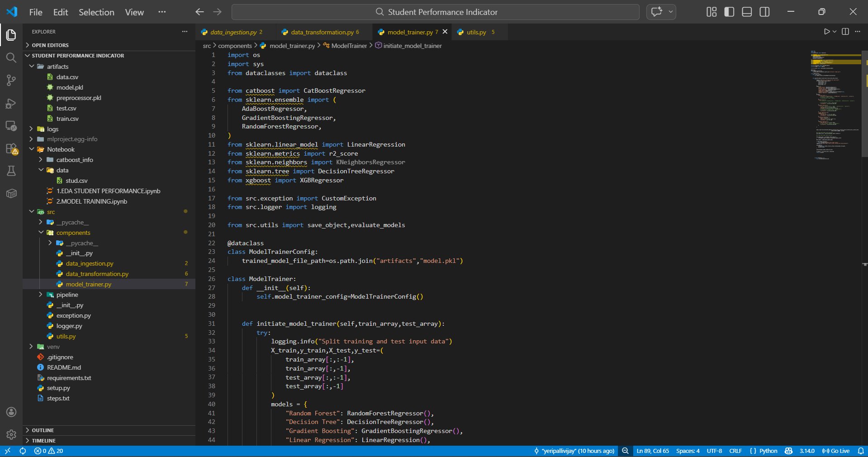Open the Source Control view

pos(11,81)
